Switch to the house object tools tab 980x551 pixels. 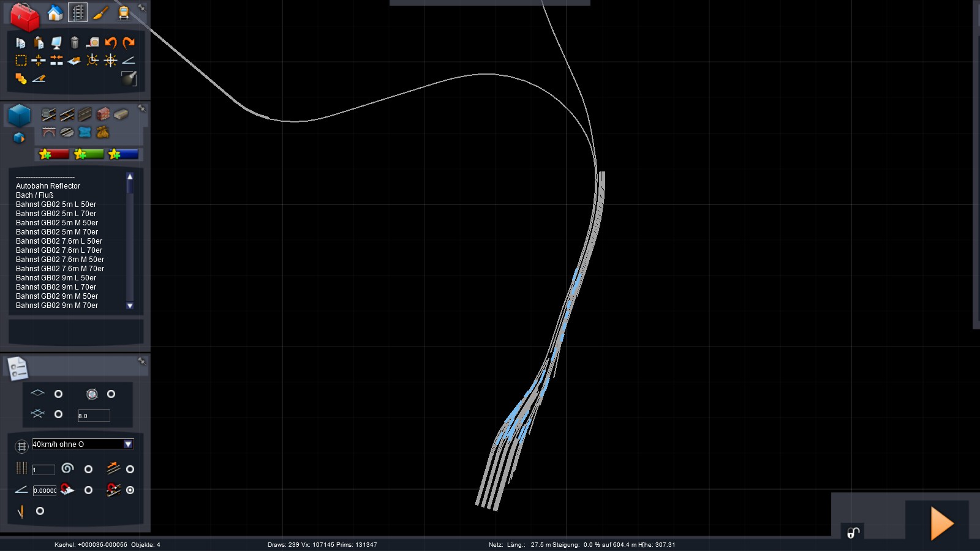pyautogui.click(x=55, y=13)
